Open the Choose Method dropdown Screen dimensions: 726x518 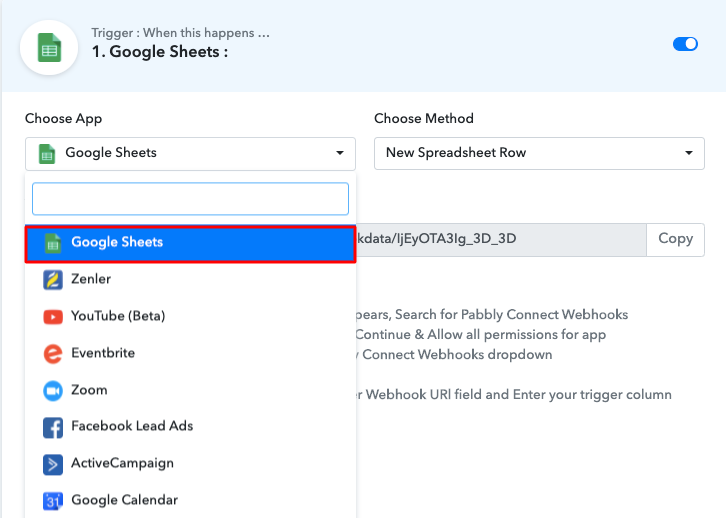point(539,153)
